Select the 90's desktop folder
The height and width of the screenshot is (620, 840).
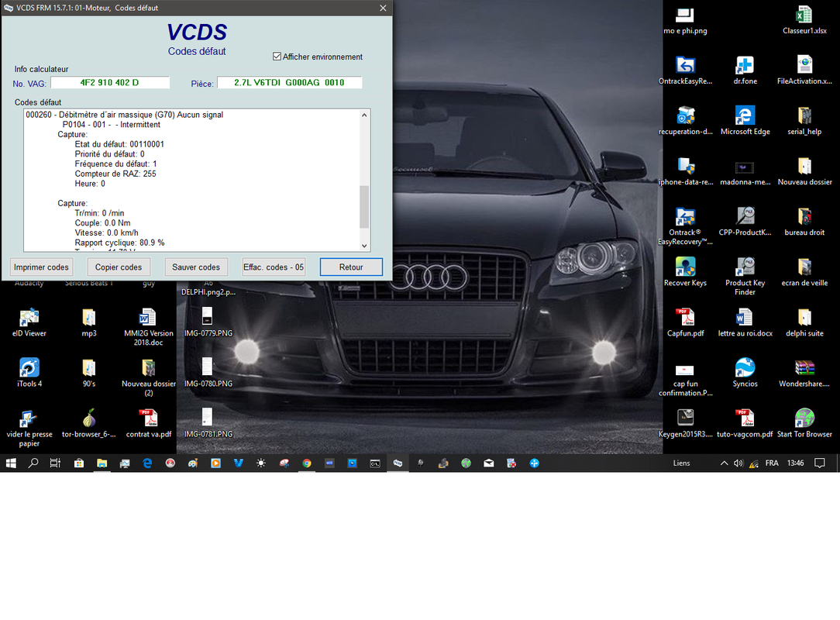coord(89,374)
